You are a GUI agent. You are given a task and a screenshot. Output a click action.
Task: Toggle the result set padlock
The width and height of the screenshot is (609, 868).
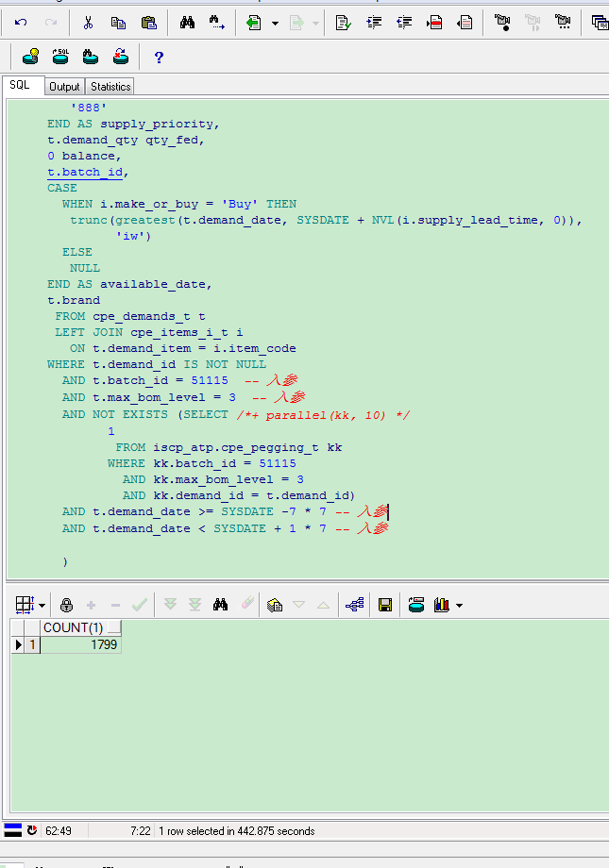click(x=66, y=605)
